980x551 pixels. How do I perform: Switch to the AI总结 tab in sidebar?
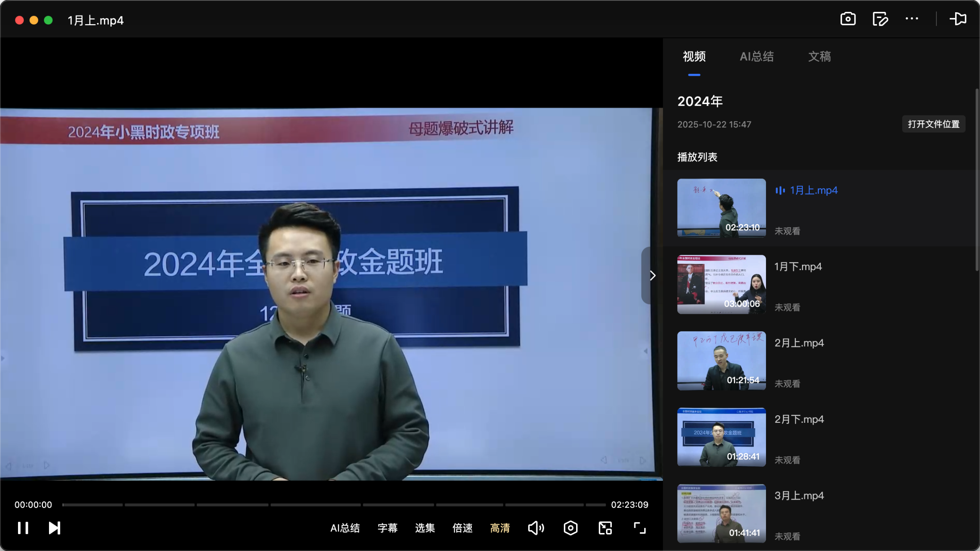tap(756, 57)
